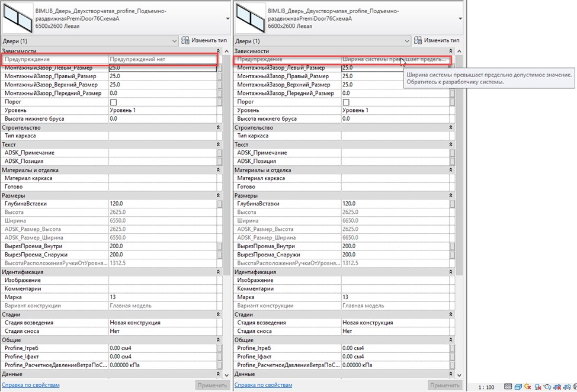Toggle the Порог checkbox in right panel
Image resolution: width=577 pixels, height=392 pixels.
346,102
